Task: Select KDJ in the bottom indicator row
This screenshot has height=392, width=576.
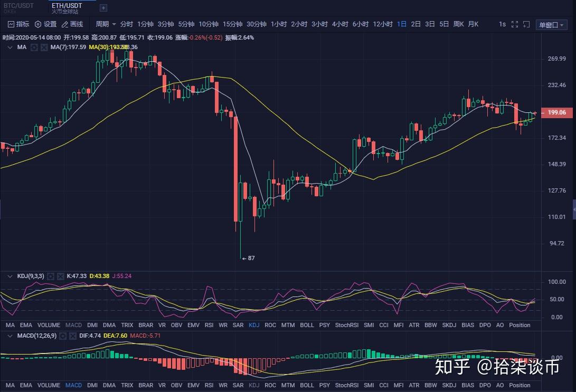Action: click(254, 385)
